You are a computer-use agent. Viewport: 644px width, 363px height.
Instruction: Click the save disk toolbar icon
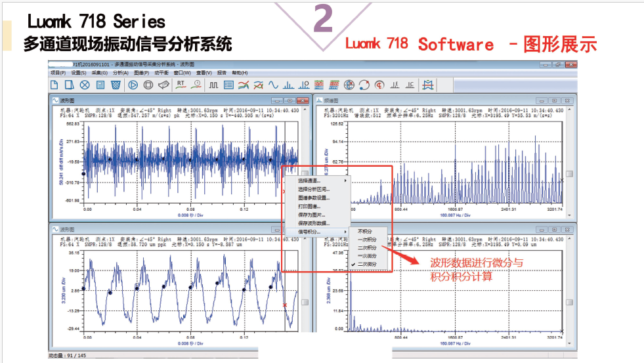[100, 85]
